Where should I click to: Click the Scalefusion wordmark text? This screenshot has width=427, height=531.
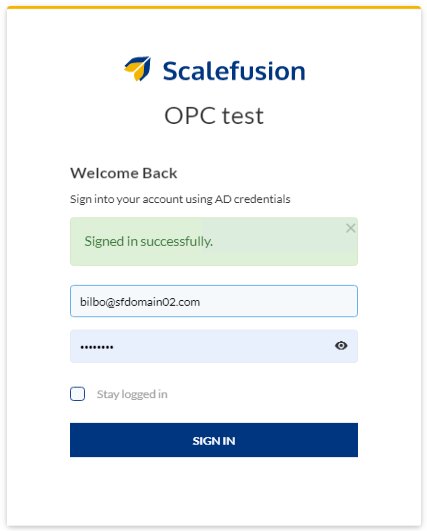coord(234,71)
